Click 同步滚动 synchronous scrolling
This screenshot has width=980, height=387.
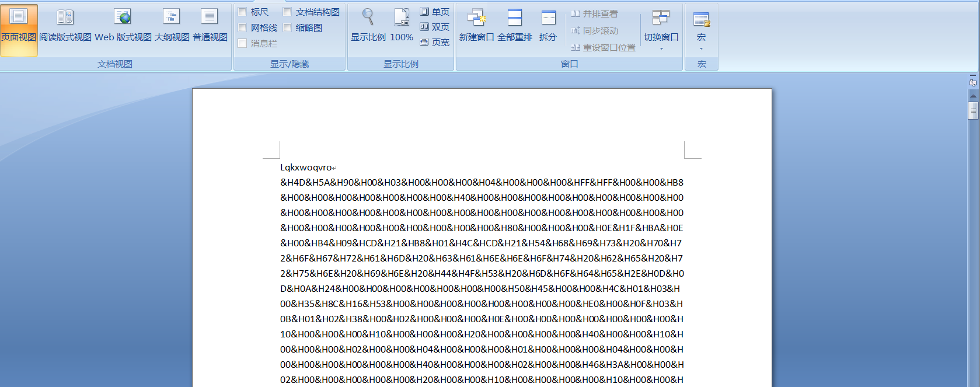click(x=594, y=30)
